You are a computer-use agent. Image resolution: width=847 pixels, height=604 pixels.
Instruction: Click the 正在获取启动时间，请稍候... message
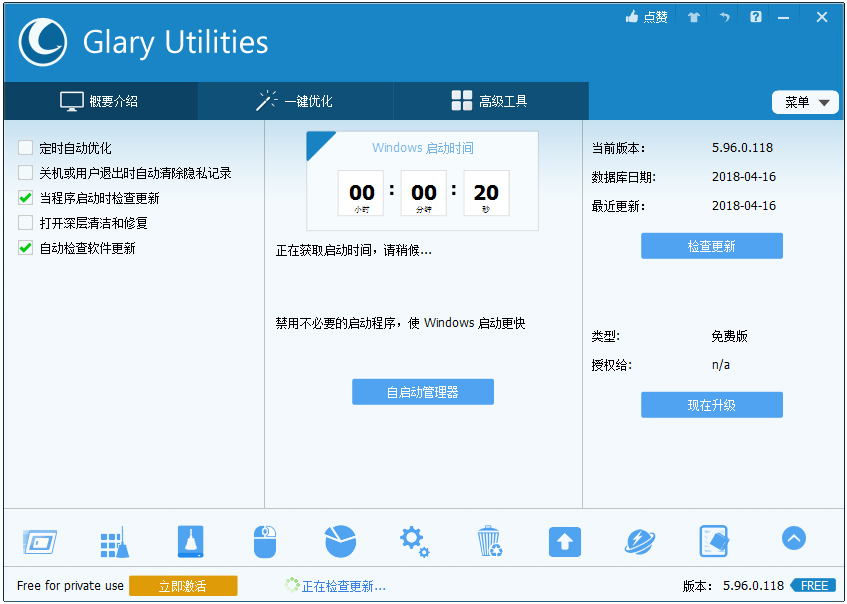[x=354, y=250]
